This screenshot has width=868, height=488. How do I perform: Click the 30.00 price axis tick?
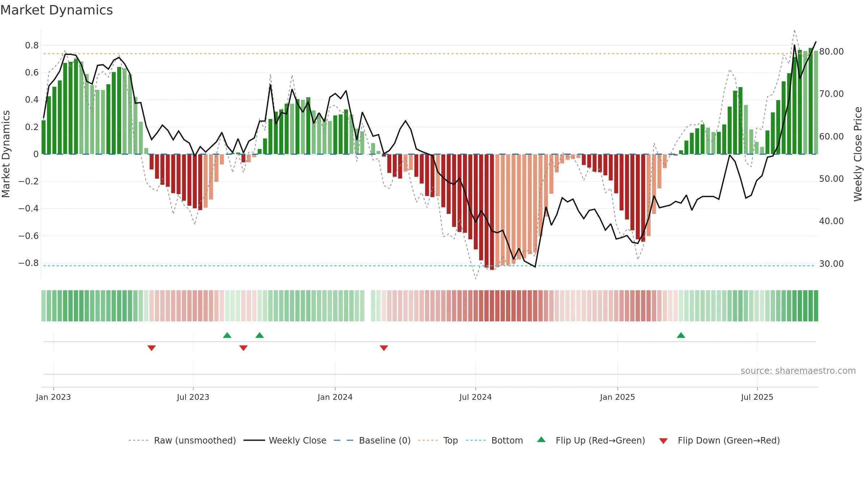(831, 264)
